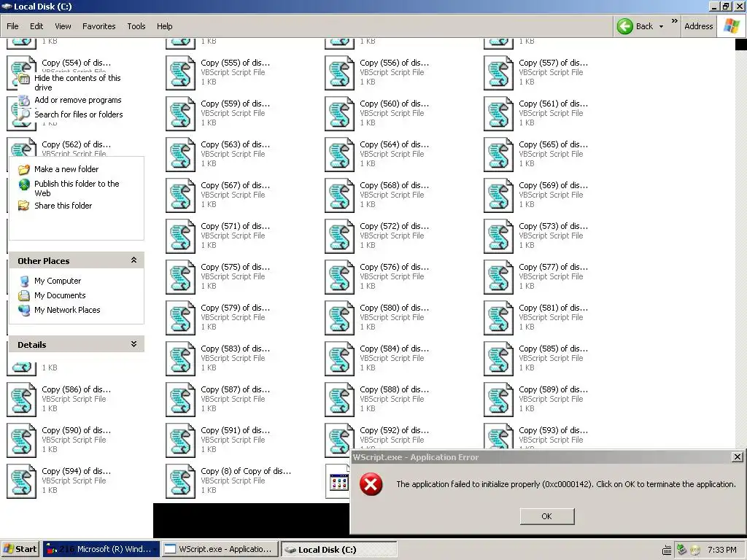Click Publish this folder to the Web

pyautogui.click(x=77, y=188)
